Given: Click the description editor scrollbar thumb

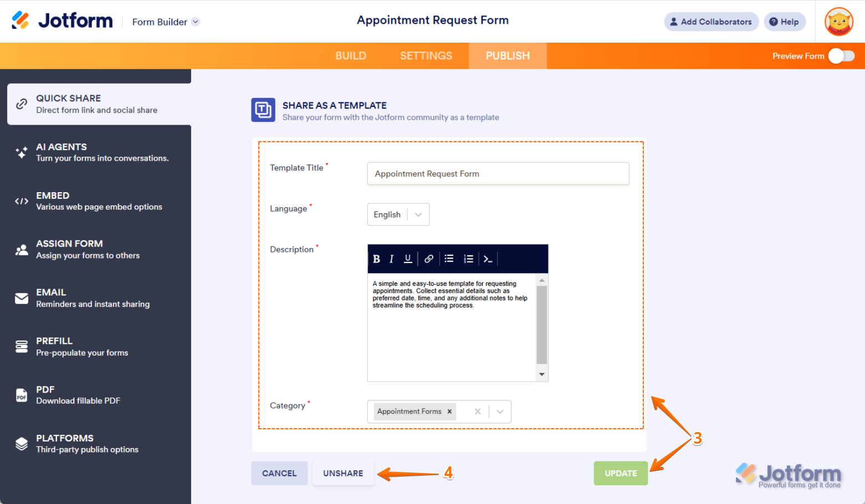Looking at the screenshot, I should 542,325.
